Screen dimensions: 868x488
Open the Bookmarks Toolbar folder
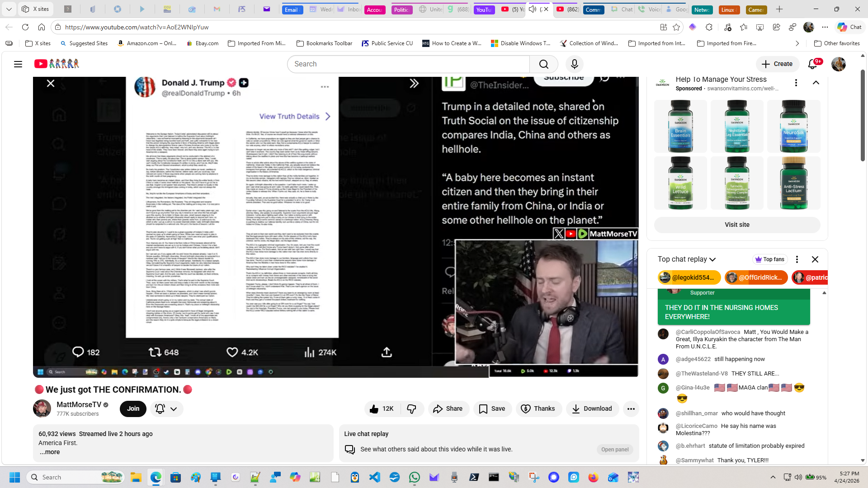click(324, 43)
